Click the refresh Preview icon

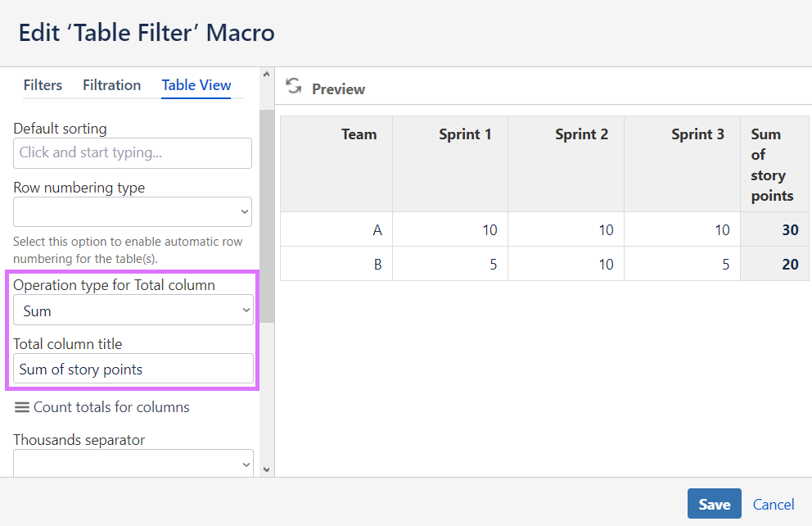point(294,87)
